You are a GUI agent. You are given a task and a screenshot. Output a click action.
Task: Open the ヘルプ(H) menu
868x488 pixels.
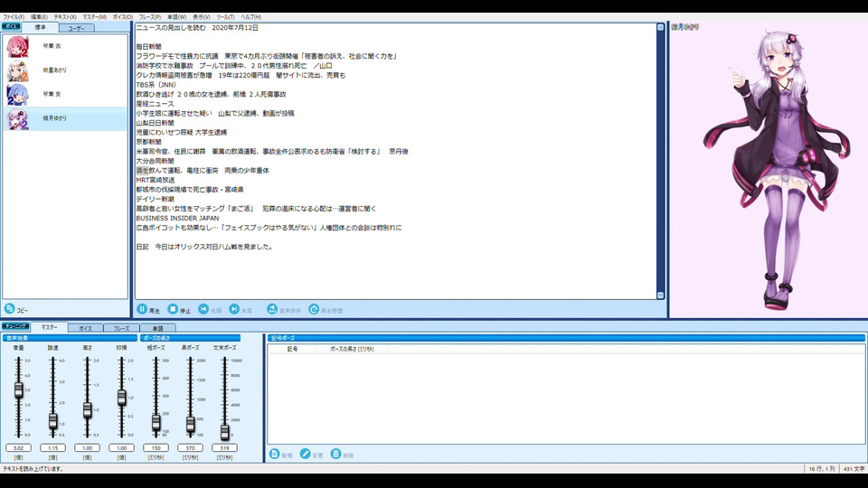click(250, 17)
